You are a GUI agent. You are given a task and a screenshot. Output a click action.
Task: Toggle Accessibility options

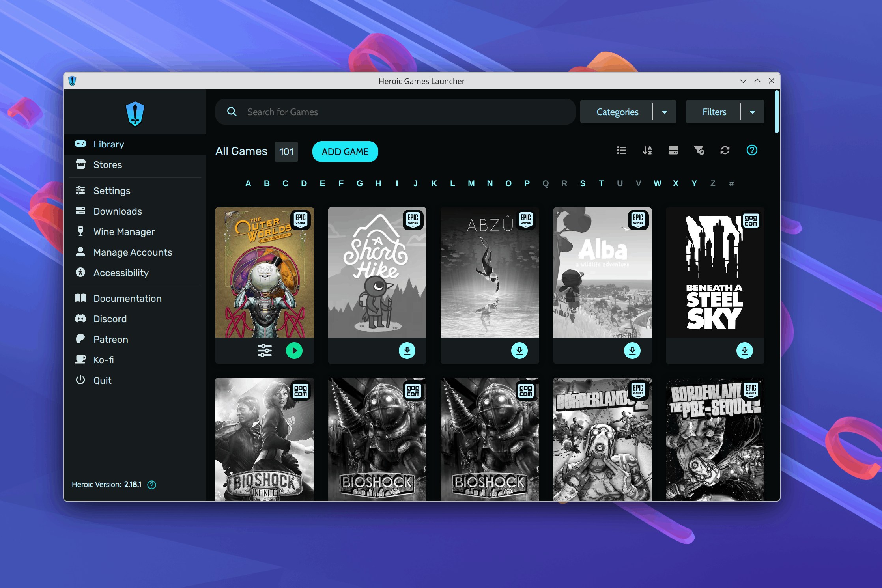pos(121,273)
